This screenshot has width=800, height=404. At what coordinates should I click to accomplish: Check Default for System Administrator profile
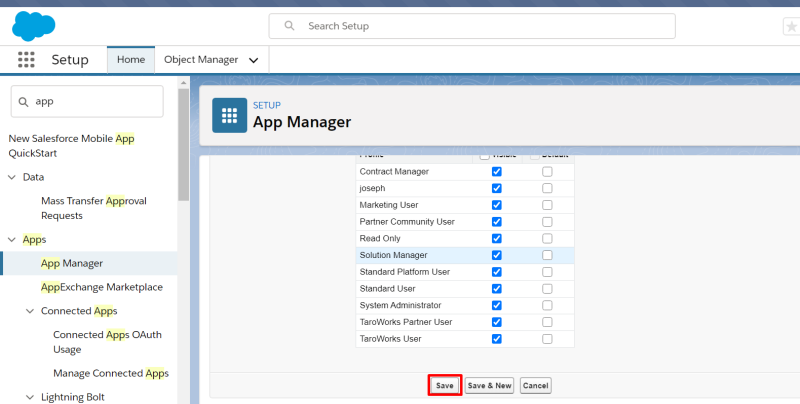546,305
